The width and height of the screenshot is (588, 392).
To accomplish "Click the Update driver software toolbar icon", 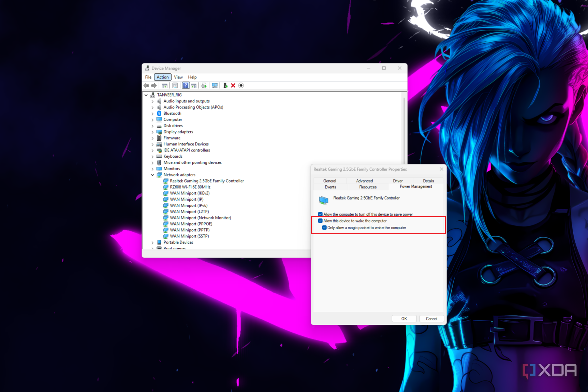I will pyautogui.click(x=204, y=86).
